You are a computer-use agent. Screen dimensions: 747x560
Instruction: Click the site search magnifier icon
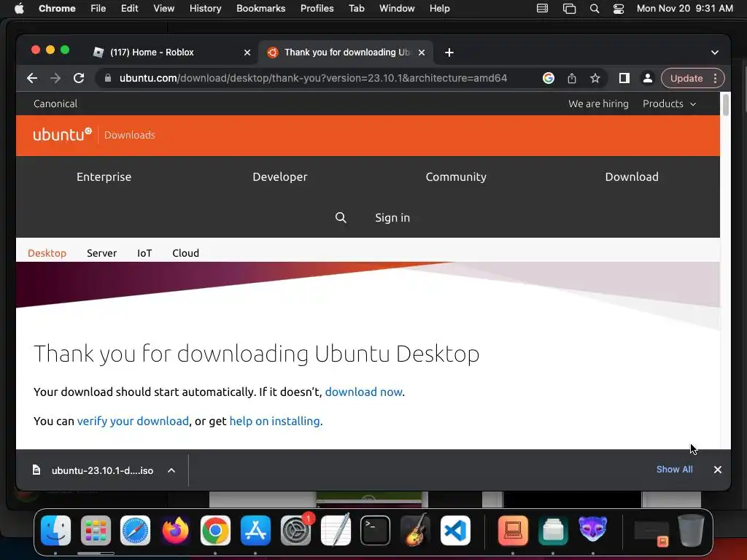(x=341, y=217)
